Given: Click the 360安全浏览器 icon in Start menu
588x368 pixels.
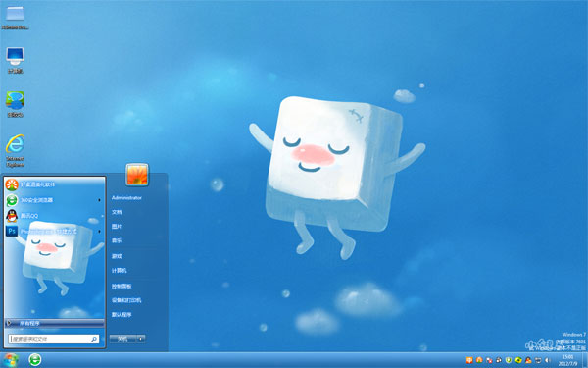Looking at the screenshot, I should pos(12,200).
